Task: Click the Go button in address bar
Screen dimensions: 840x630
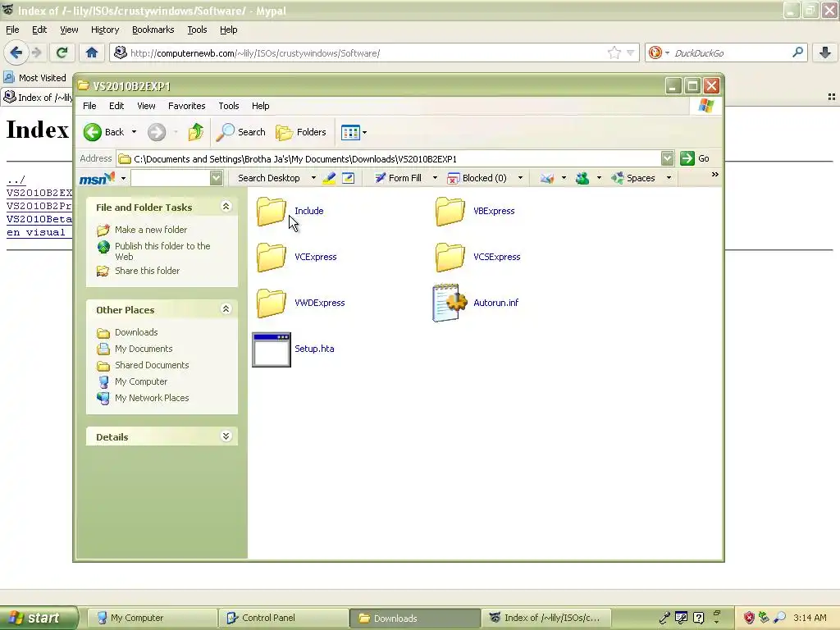Action: 695,158
